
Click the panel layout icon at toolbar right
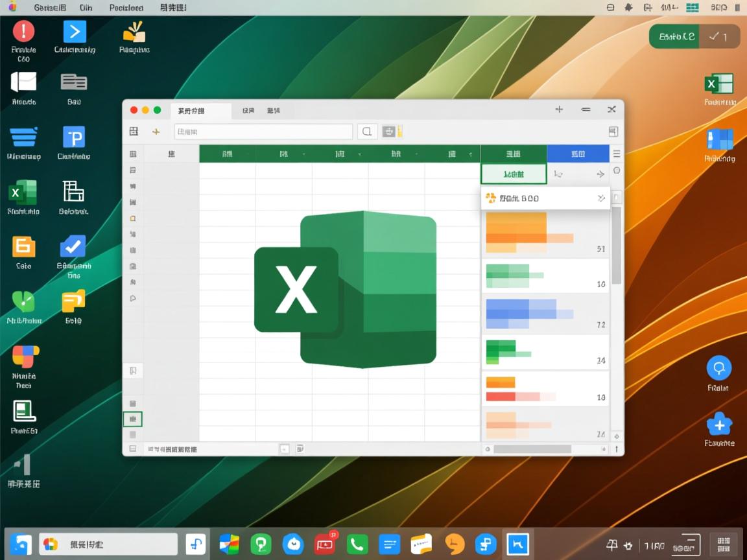click(613, 132)
